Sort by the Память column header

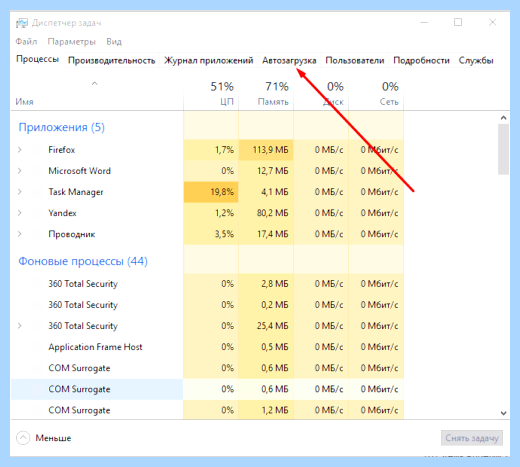(273, 102)
